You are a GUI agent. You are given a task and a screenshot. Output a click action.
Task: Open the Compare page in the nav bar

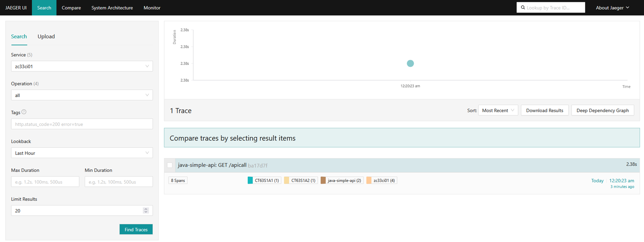tap(71, 8)
